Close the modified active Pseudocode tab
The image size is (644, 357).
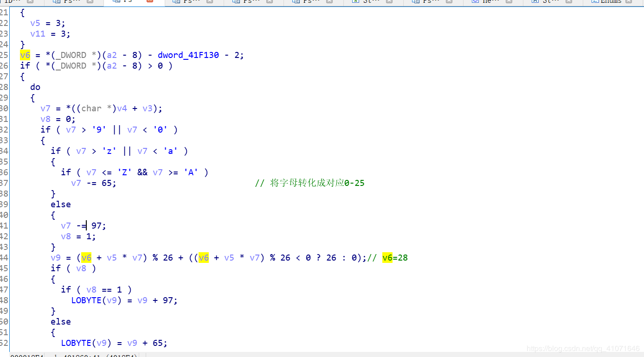(x=149, y=2)
